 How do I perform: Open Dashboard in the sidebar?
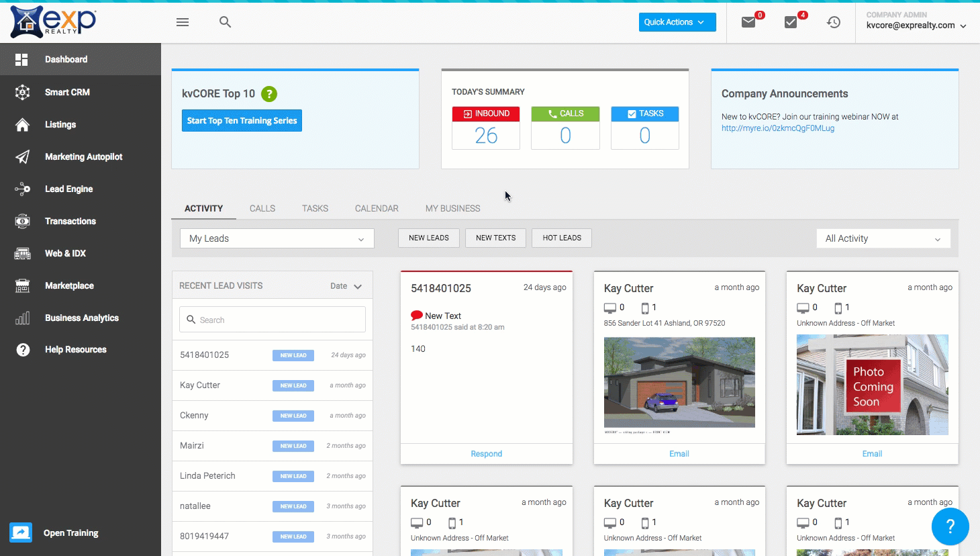[81, 59]
